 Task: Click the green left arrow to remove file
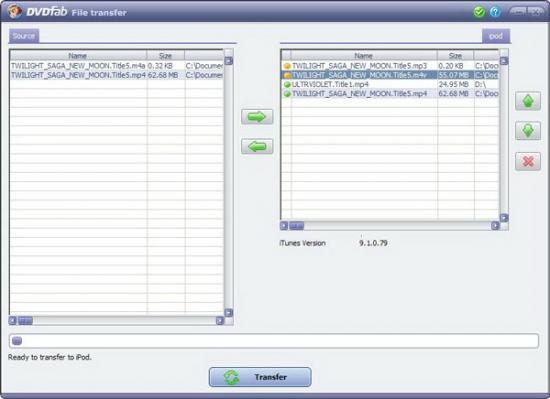257,146
